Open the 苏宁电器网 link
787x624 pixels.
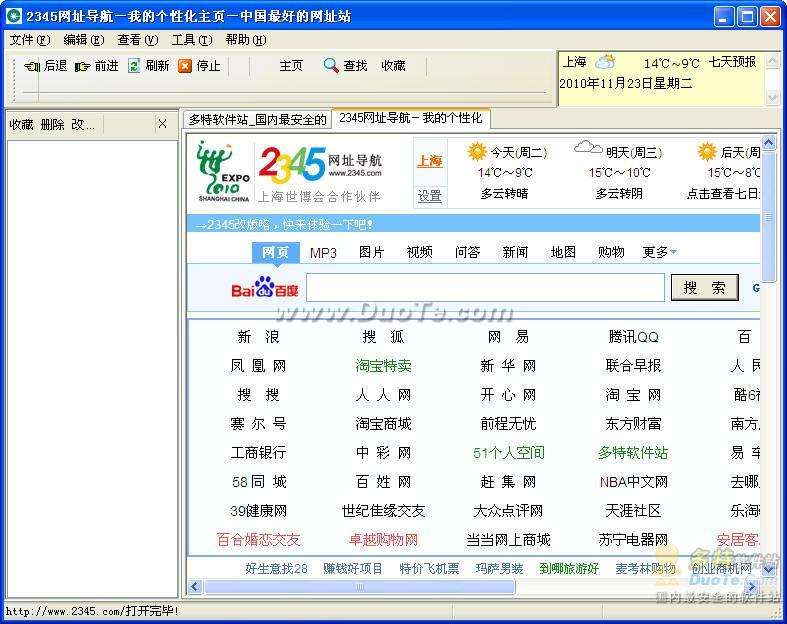[x=633, y=540]
